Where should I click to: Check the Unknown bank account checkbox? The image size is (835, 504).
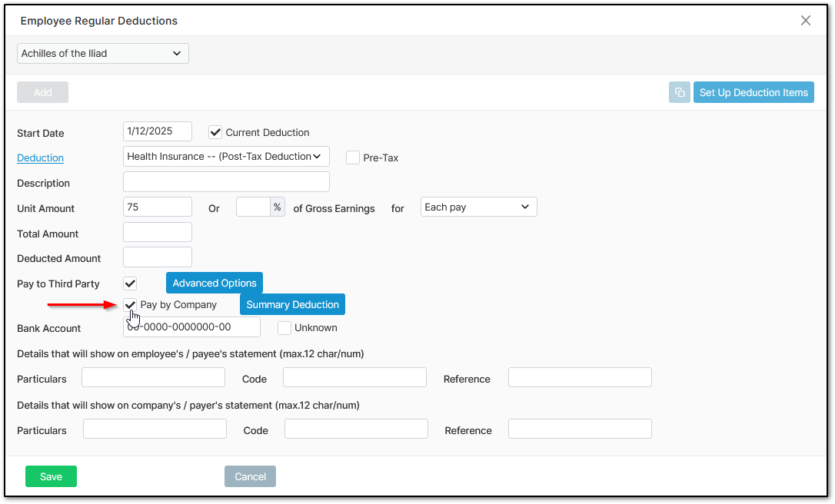(284, 328)
